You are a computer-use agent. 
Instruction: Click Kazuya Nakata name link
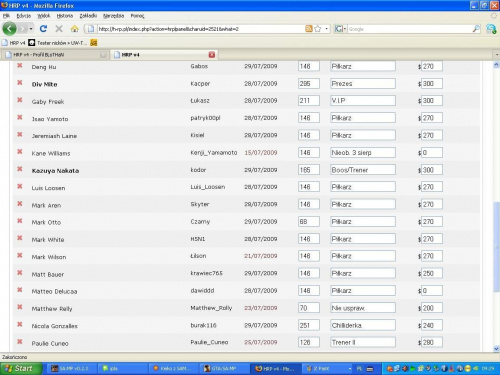tap(55, 171)
